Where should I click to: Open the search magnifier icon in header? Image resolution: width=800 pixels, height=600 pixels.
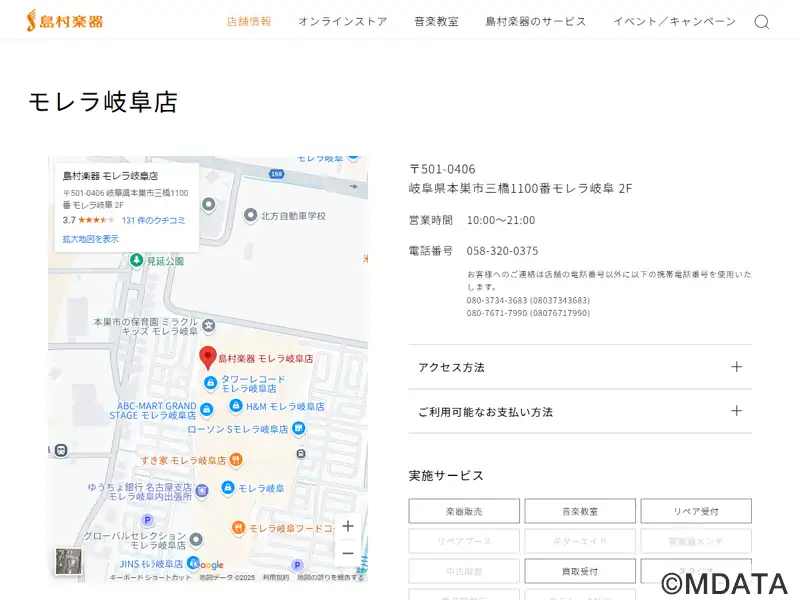tap(762, 22)
